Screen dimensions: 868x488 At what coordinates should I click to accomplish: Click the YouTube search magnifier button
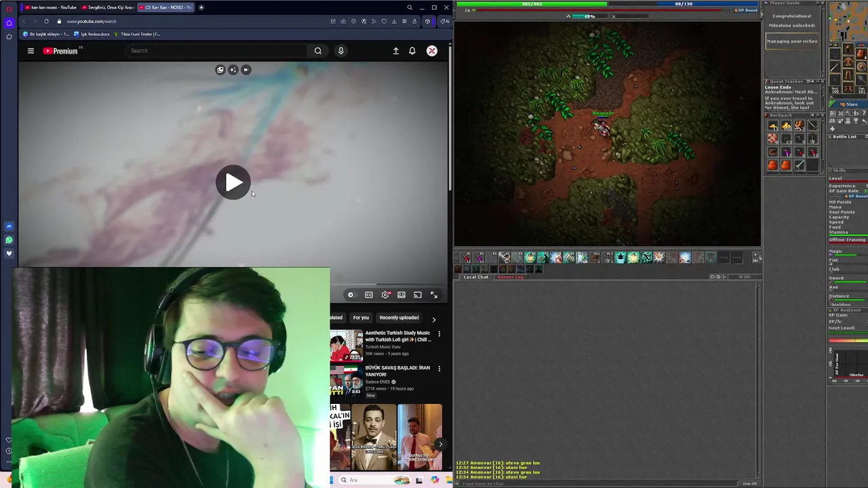(x=318, y=51)
